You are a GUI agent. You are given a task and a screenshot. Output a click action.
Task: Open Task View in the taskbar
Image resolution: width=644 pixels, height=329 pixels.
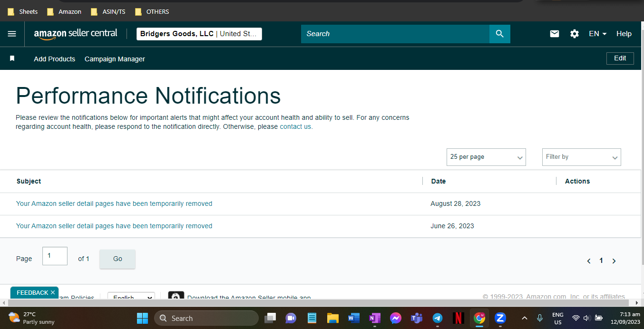[x=270, y=318]
